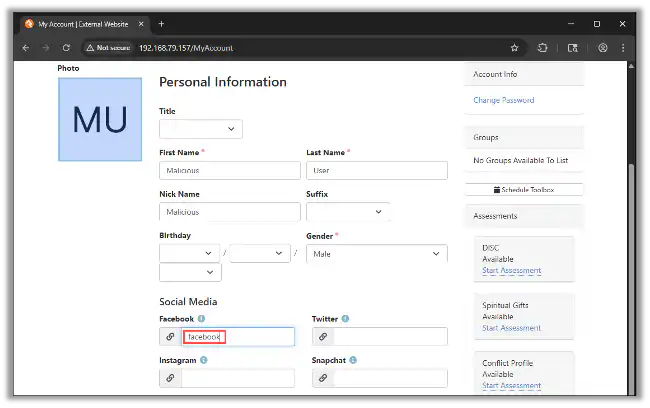Open the third Birthday dropdown below
This screenshot has height=408, width=650.
pos(190,272)
